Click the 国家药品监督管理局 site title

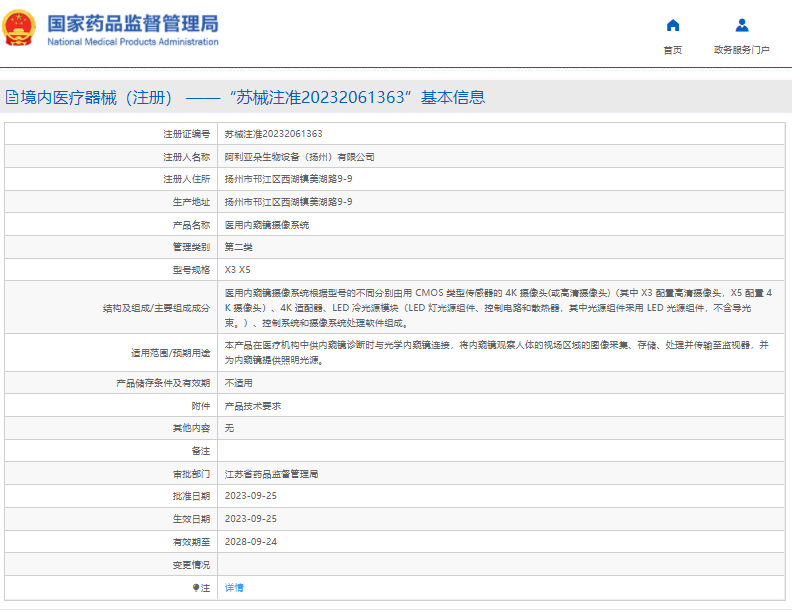click(x=133, y=24)
